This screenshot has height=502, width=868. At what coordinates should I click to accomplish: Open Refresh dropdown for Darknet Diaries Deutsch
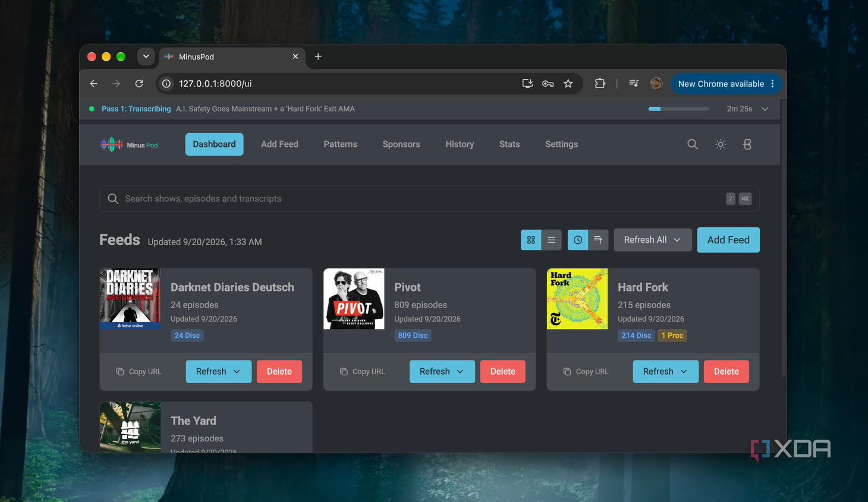[x=218, y=372]
